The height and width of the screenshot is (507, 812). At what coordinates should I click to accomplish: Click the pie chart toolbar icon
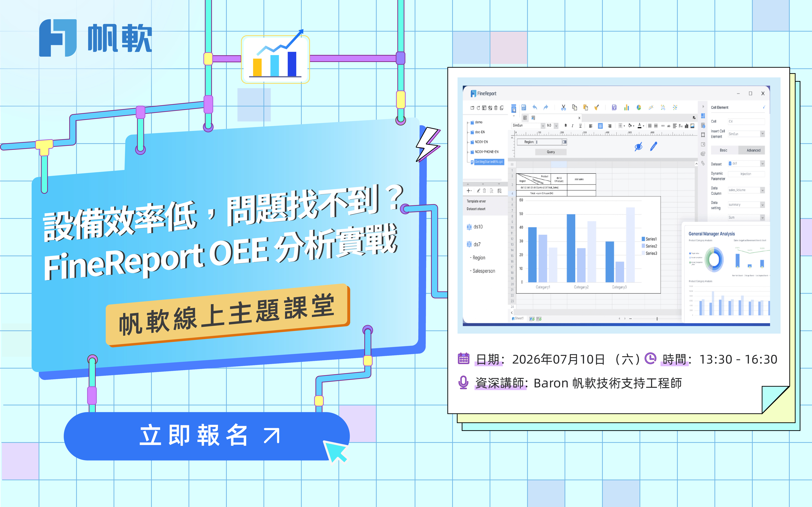click(x=639, y=107)
